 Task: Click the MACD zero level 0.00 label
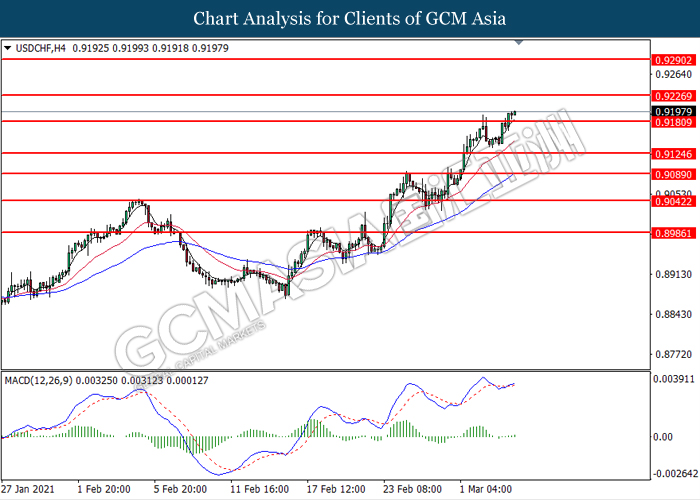click(x=661, y=437)
